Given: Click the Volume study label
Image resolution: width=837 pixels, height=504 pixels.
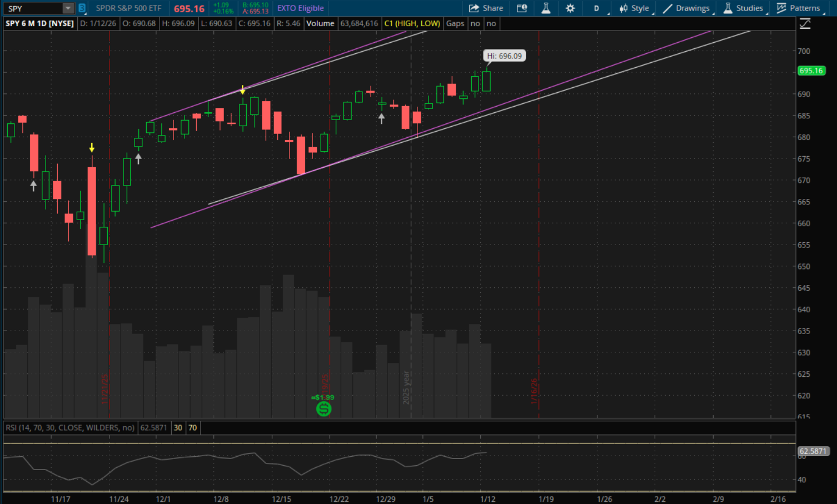Looking at the screenshot, I should (320, 23).
